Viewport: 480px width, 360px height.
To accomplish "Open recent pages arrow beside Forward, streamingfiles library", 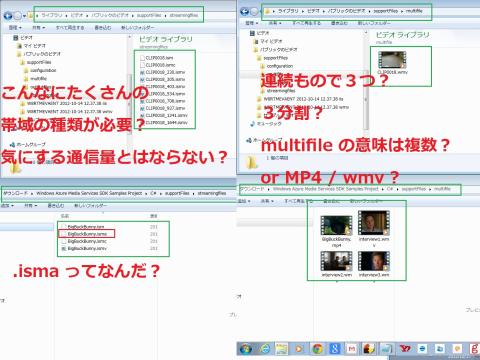I will pos(24,16).
